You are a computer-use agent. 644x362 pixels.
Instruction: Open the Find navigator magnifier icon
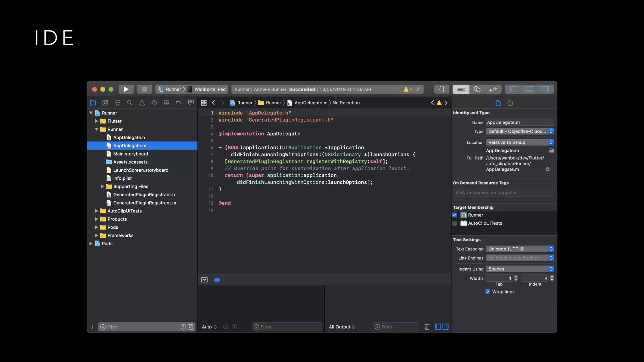129,103
